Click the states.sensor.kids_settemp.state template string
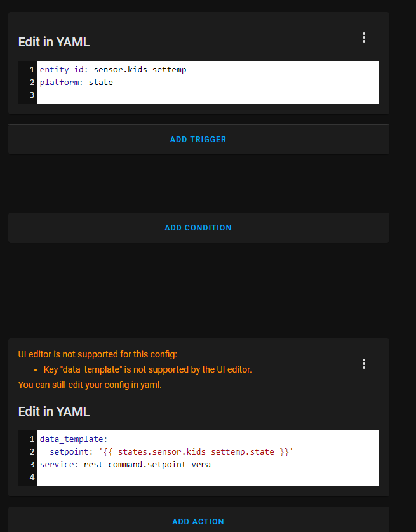 (x=196, y=451)
